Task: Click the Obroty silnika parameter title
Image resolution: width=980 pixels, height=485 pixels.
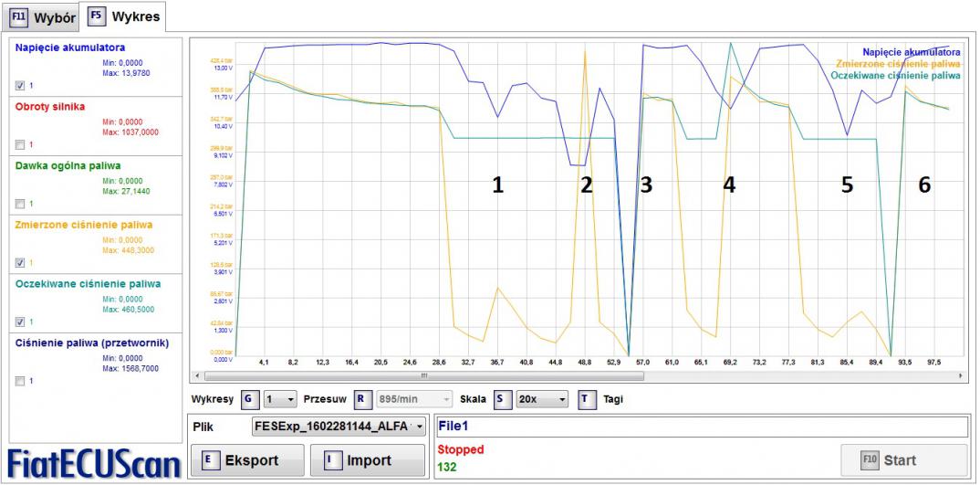Action: [50, 107]
